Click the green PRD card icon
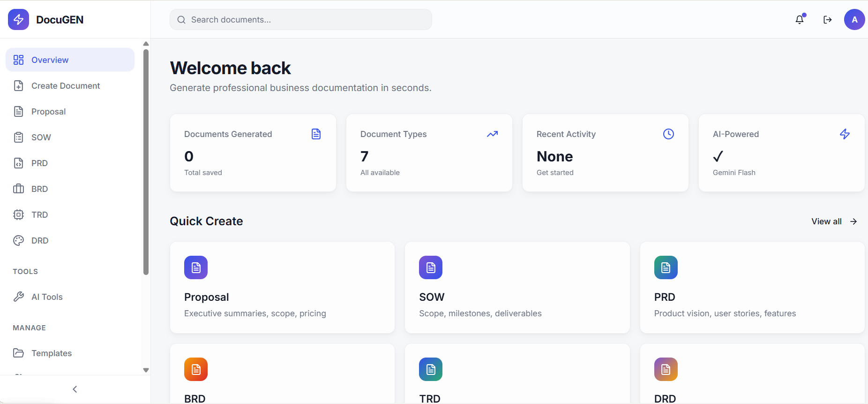 666,267
